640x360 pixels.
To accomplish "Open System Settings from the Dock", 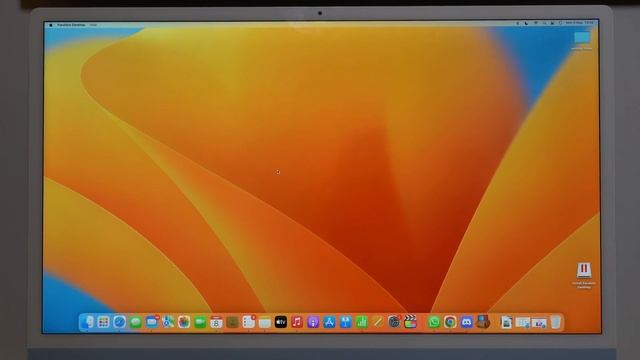I will [394, 322].
